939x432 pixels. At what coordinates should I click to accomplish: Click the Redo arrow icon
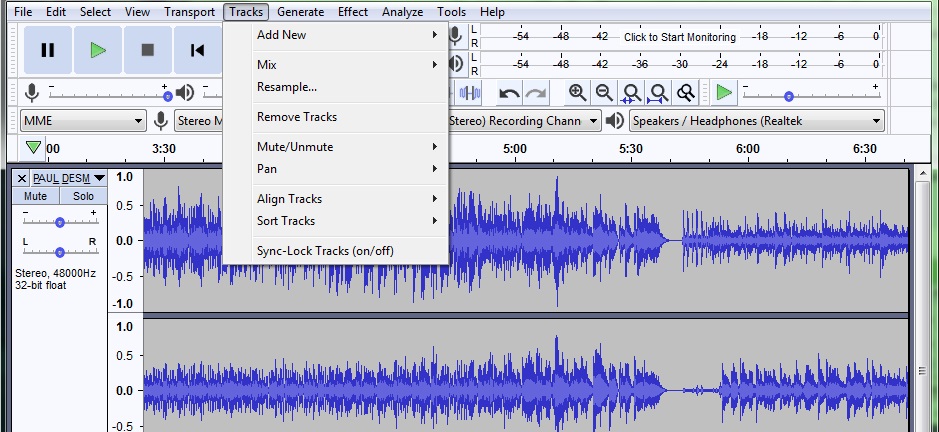coord(535,93)
